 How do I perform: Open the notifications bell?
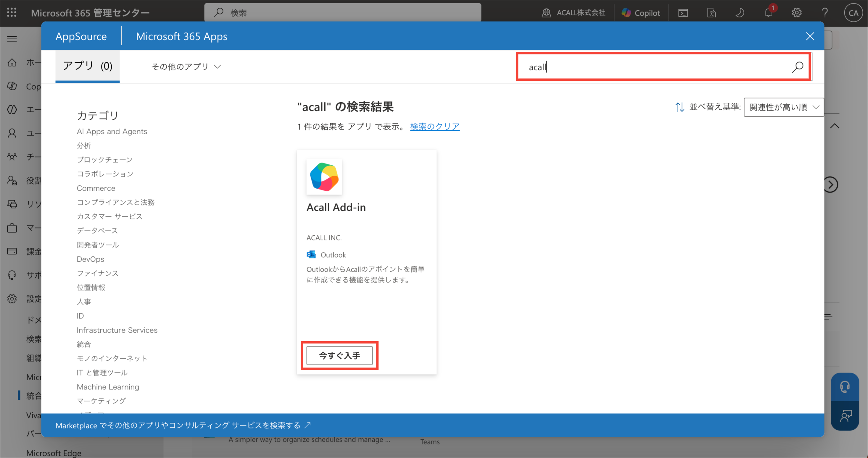768,13
